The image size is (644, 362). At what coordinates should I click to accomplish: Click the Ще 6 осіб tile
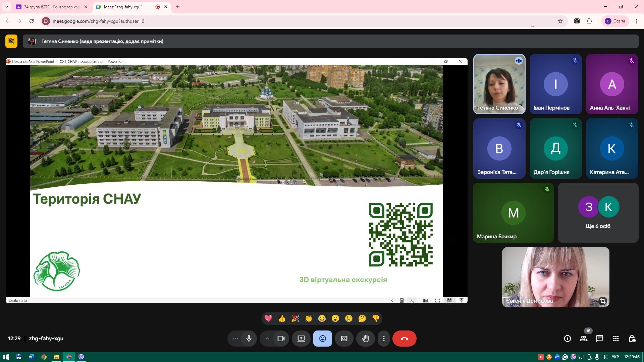tap(598, 213)
